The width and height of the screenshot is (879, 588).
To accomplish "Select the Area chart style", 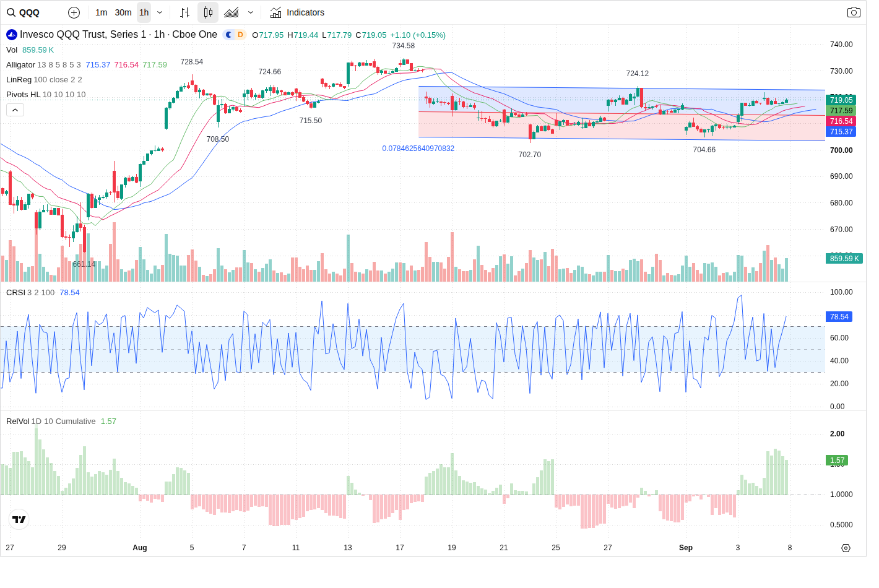I will click(x=232, y=12).
